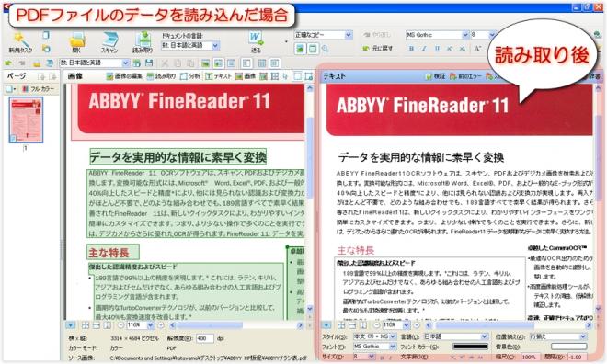This screenshot has width=607, height=364.
Task: Go to 前のエラー in text pane
Action: point(465,76)
